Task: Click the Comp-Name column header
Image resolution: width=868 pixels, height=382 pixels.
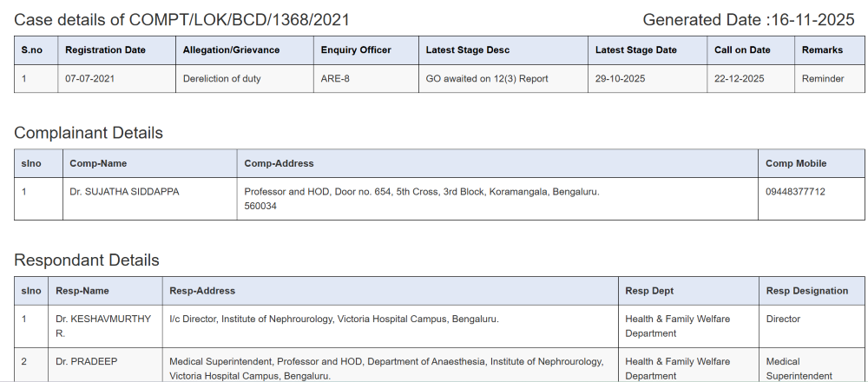Action: 98,163
